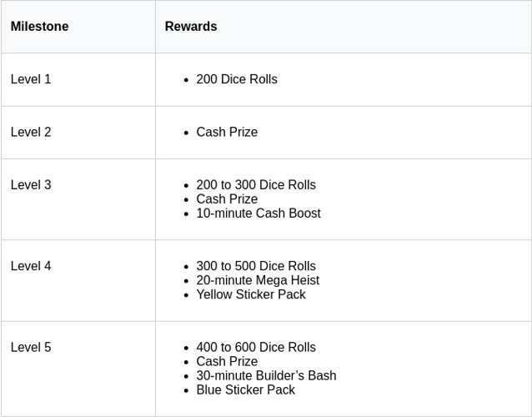Click the Milestone column header
Image resolution: width=532 pixels, height=417 pixels.
[39, 27]
